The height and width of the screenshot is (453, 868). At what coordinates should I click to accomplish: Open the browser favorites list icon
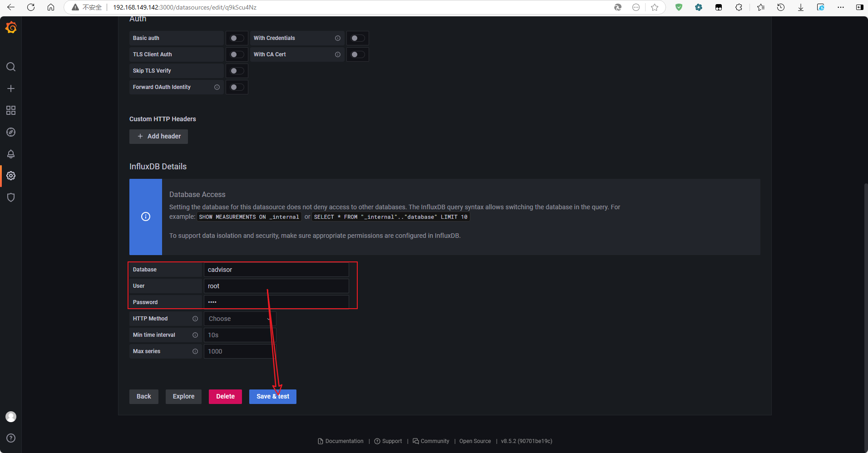pos(761,7)
